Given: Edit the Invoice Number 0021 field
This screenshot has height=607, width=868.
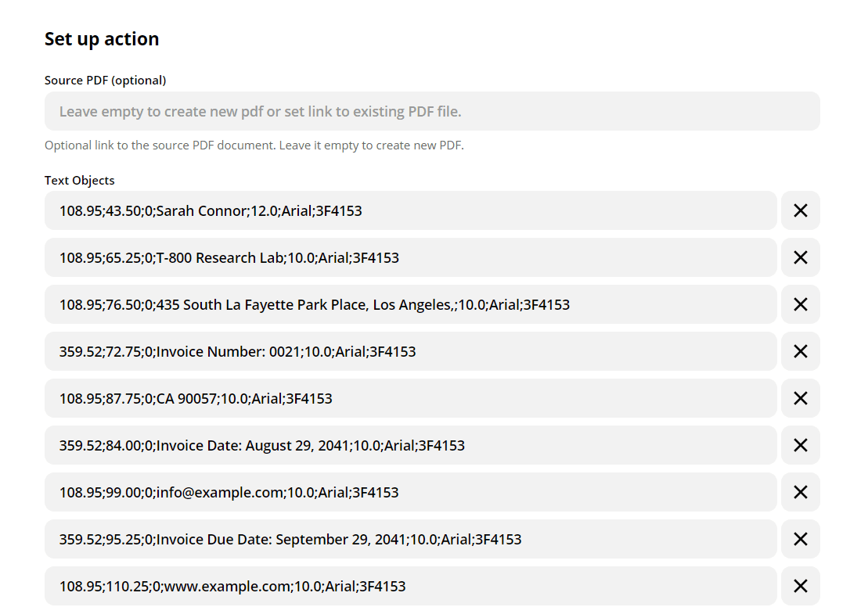Looking at the screenshot, I should [x=410, y=351].
